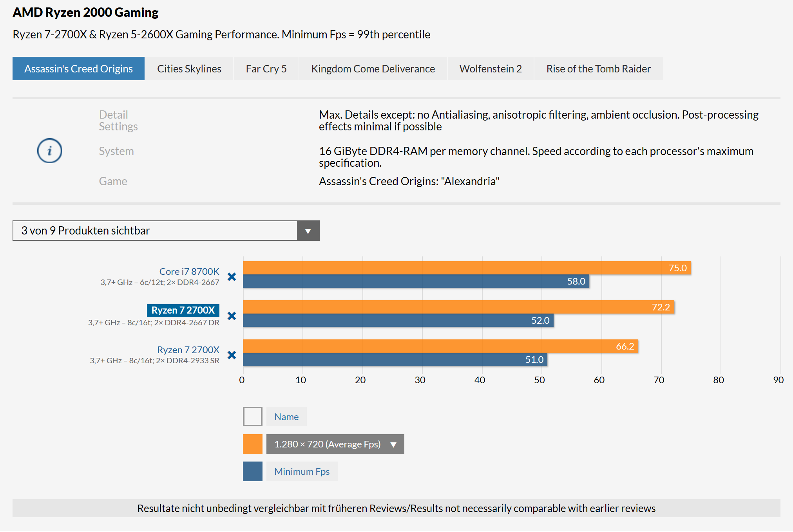Viewport: 793px width, 532px height.
Task: Open the Kingdom Come Deliverance tab
Action: (x=373, y=69)
